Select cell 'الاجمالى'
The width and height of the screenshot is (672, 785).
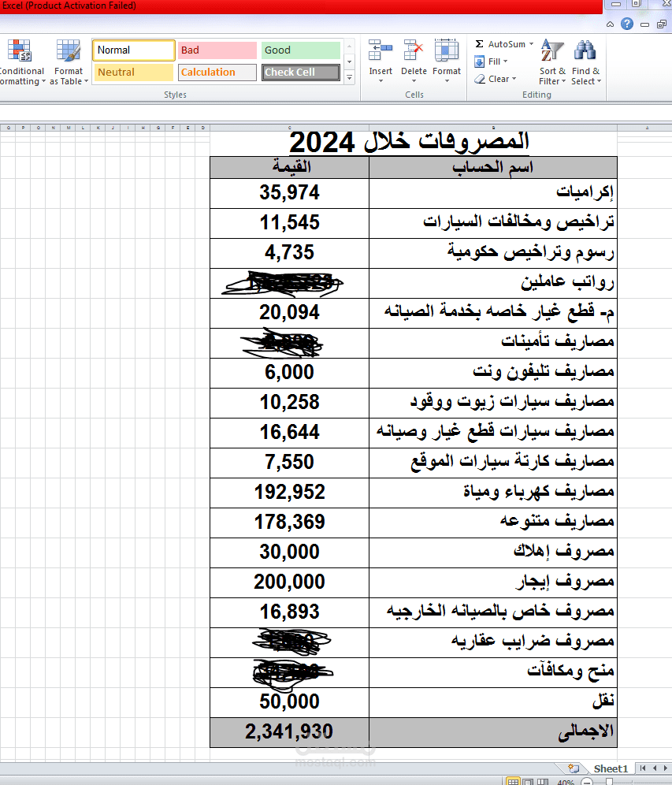click(x=493, y=732)
